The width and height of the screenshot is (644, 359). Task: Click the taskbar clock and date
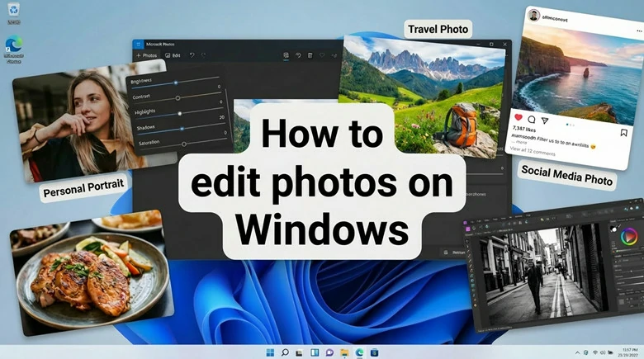[x=630, y=352]
